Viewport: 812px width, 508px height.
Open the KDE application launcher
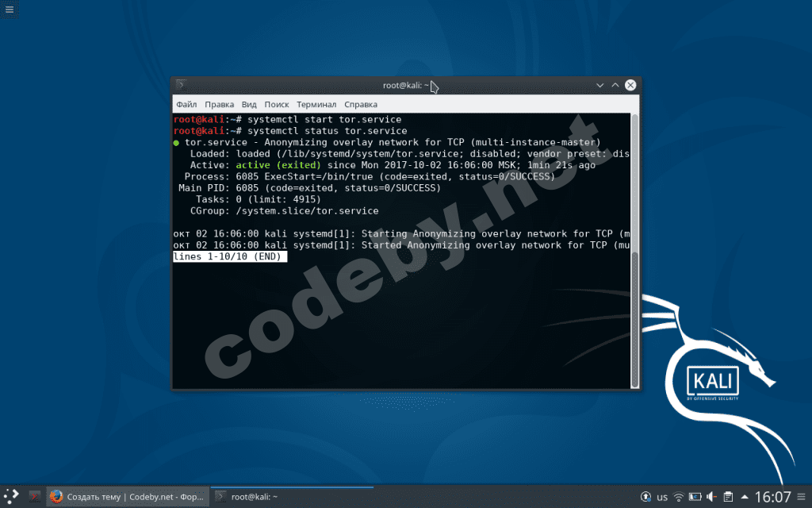[11, 496]
